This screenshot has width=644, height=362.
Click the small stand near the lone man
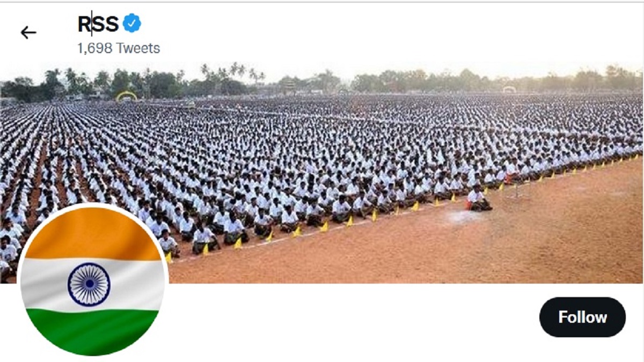[517, 190]
